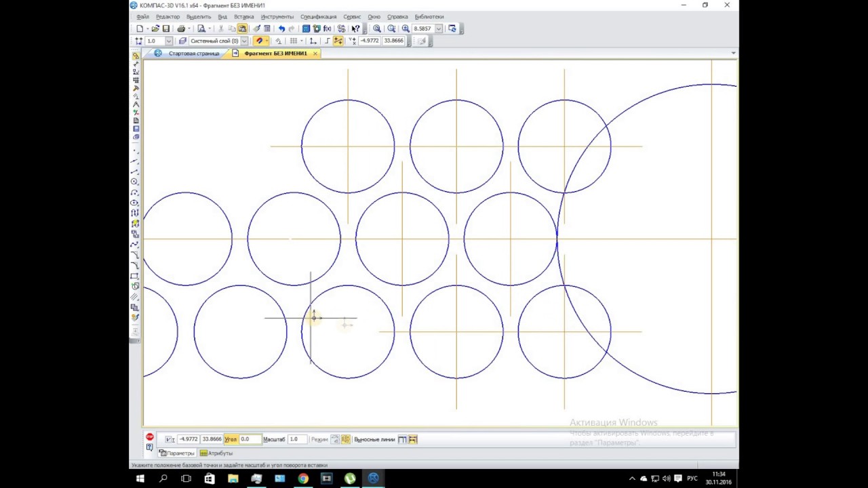Open the Инструменты menu
The width and height of the screenshot is (868, 488).
coord(277,17)
